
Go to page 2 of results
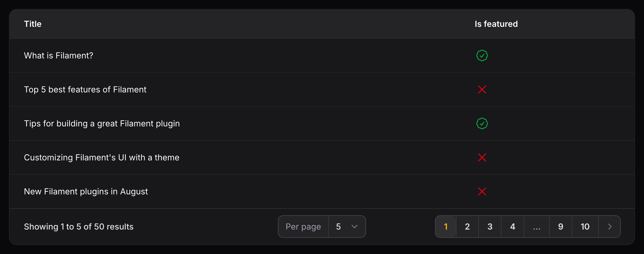(x=467, y=227)
